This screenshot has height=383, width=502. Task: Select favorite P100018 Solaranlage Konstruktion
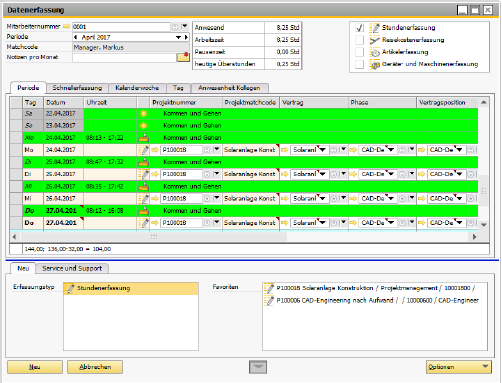tap(376, 288)
